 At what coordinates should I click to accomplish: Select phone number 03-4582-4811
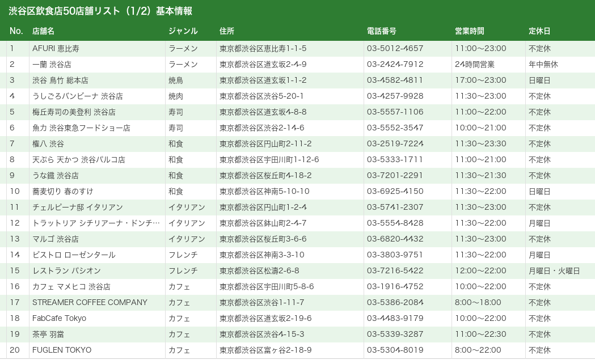click(395, 81)
